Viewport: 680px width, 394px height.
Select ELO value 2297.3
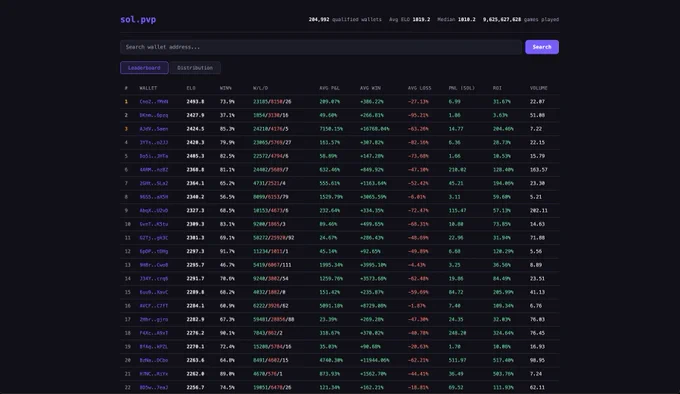(x=195, y=251)
